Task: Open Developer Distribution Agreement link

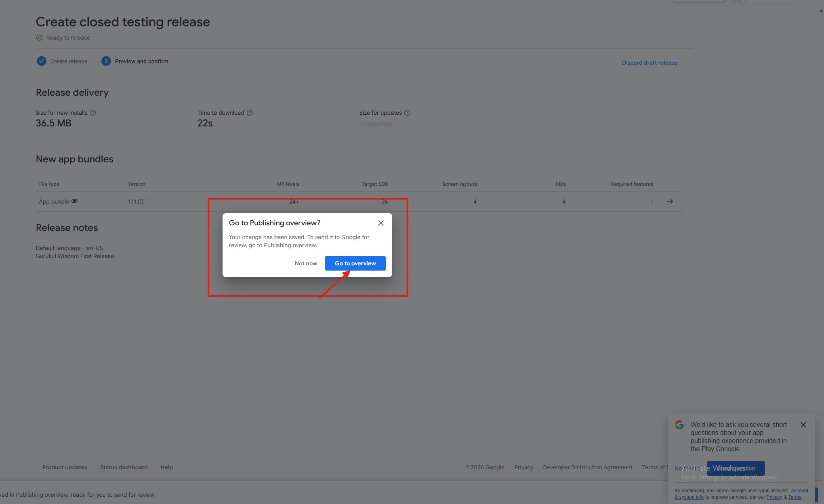Action: 587,467
